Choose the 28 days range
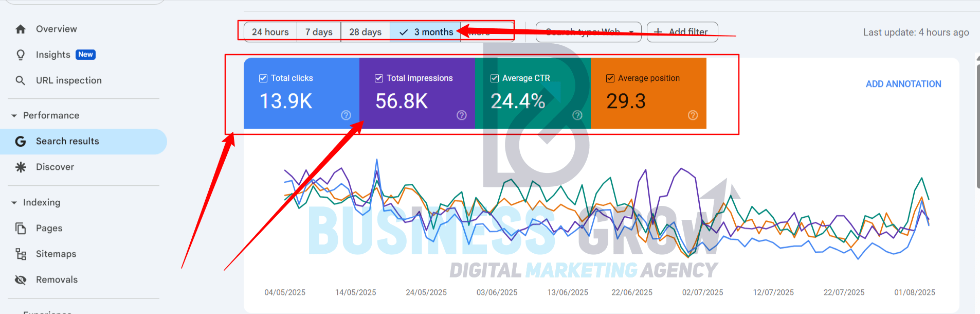The image size is (980, 314). pyautogui.click(x=366, y=32)
